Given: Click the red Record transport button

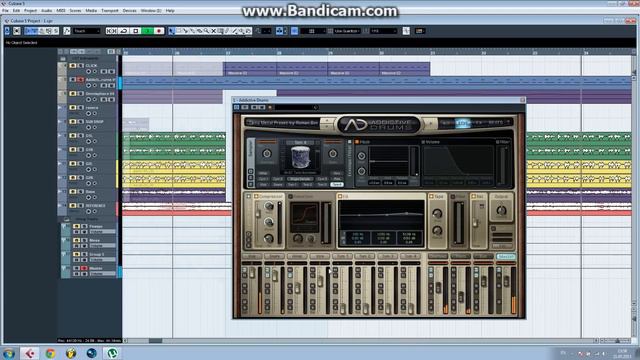Looking at the screenshot, I should [x=159, y=31].
